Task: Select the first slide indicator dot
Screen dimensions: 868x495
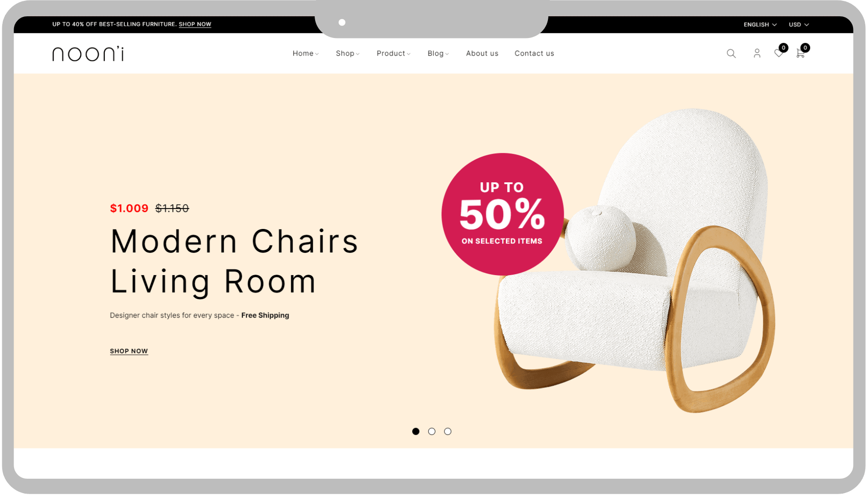Action: (416, 431)
